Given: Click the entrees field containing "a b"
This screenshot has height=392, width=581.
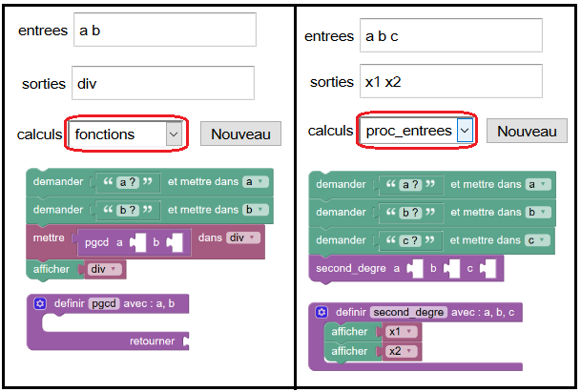Looking at the screenshot, I should tap(165, 30).
